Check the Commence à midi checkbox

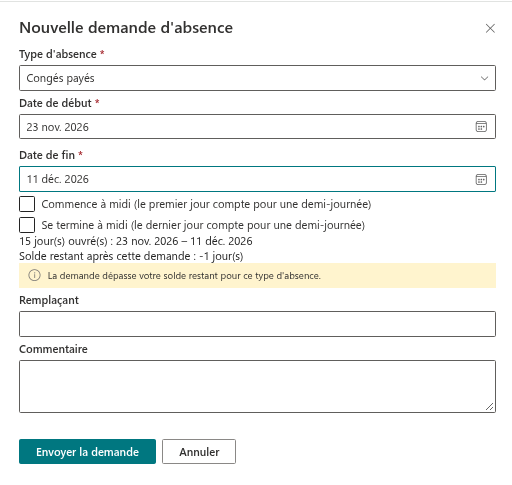click(x=27, y=204)
